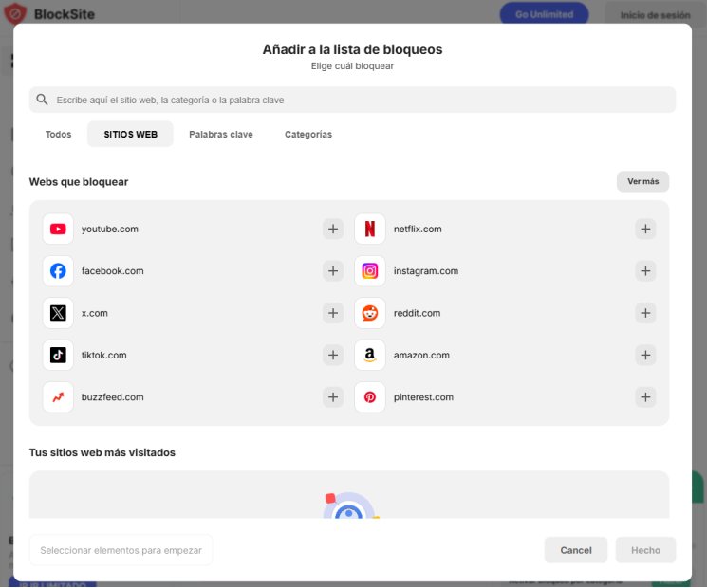Click the pinterest.com site name
This screenshot has width=707, height=588.
[423, 397]
